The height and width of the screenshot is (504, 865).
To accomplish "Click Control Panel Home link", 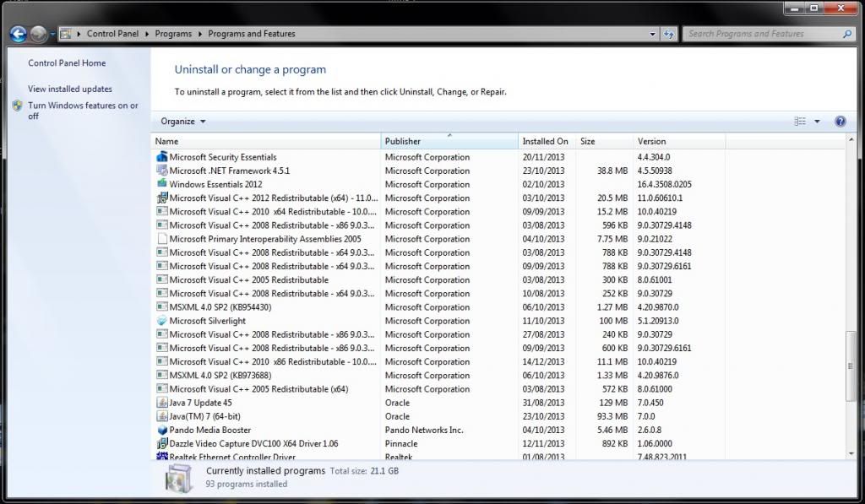I will pyautogui.click(x=67, y=62).
